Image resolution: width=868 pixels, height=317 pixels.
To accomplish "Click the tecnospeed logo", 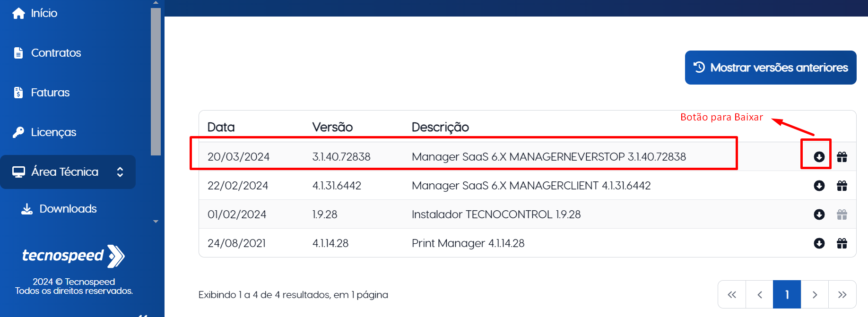I will click(x=73, y=256).
